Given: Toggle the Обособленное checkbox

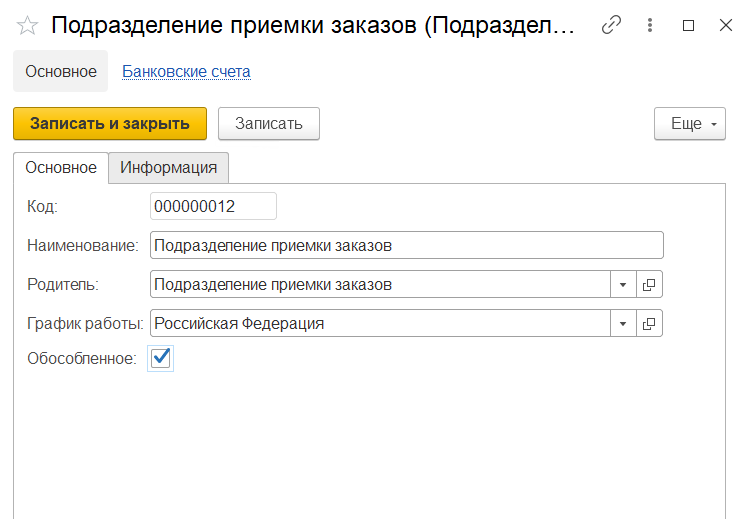Looking at the screenshot, I should (x=160, y=358).
